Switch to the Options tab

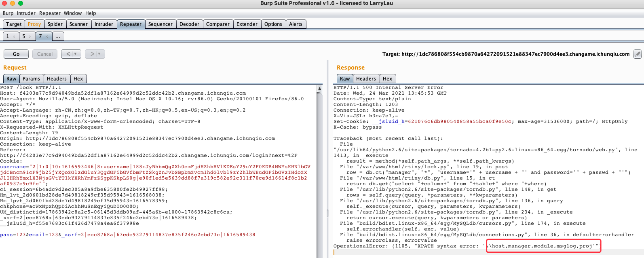point(273,24)
